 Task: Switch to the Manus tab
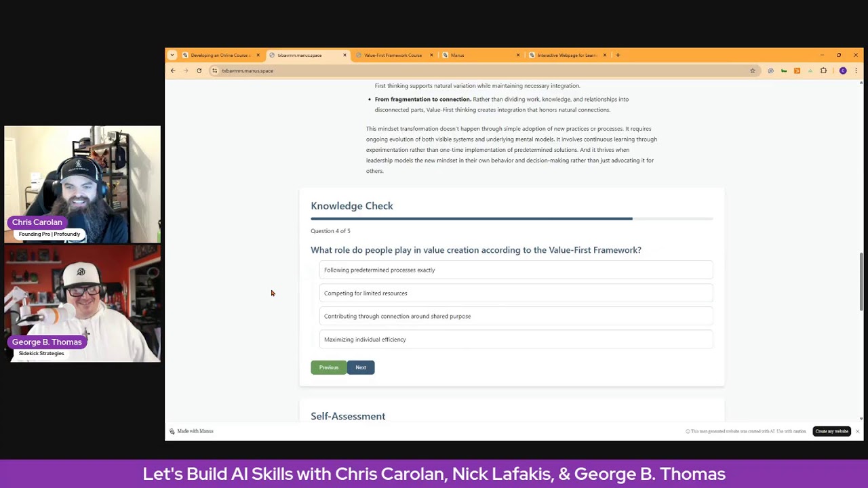(x=481, y=55)
